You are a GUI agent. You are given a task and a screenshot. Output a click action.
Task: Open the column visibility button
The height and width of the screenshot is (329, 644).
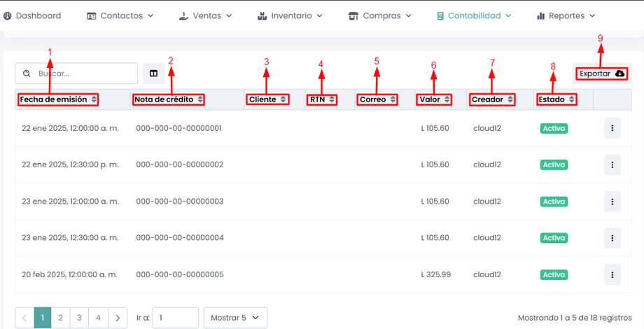153,73
